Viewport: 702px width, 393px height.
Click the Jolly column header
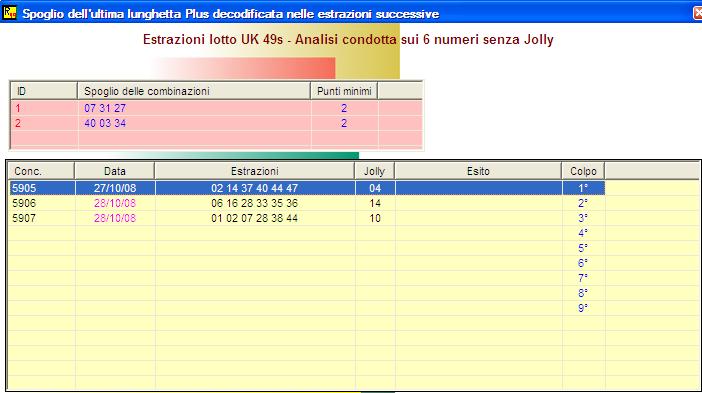tap(374, 171)
